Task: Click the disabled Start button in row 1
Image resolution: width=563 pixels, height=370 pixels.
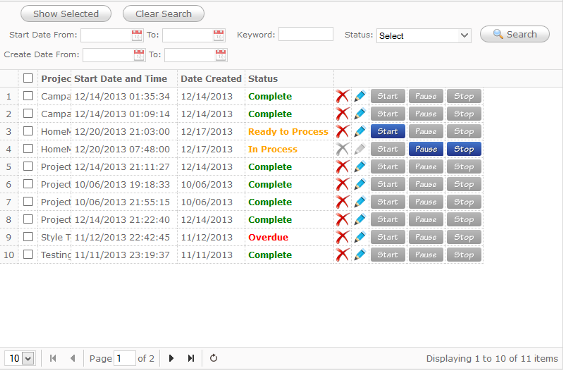Action: pos(388,96)
